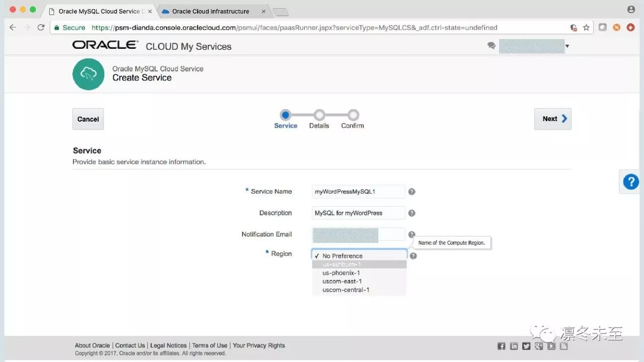
Task: Select uscom-central-1 region option
Action: [x=359, y=290]
